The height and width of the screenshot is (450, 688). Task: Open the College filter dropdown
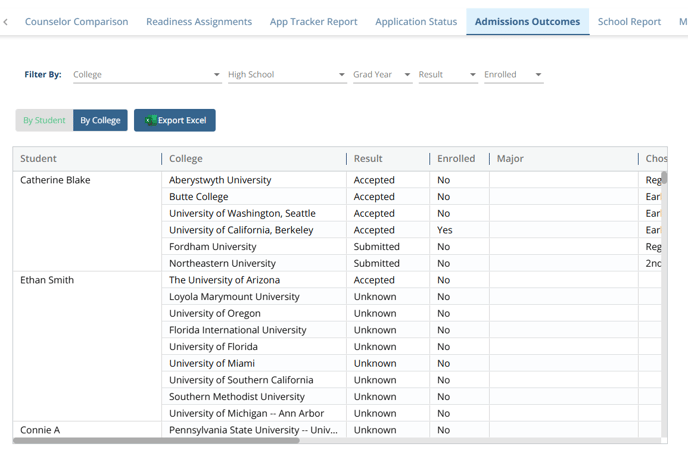(x=147, y=75)
